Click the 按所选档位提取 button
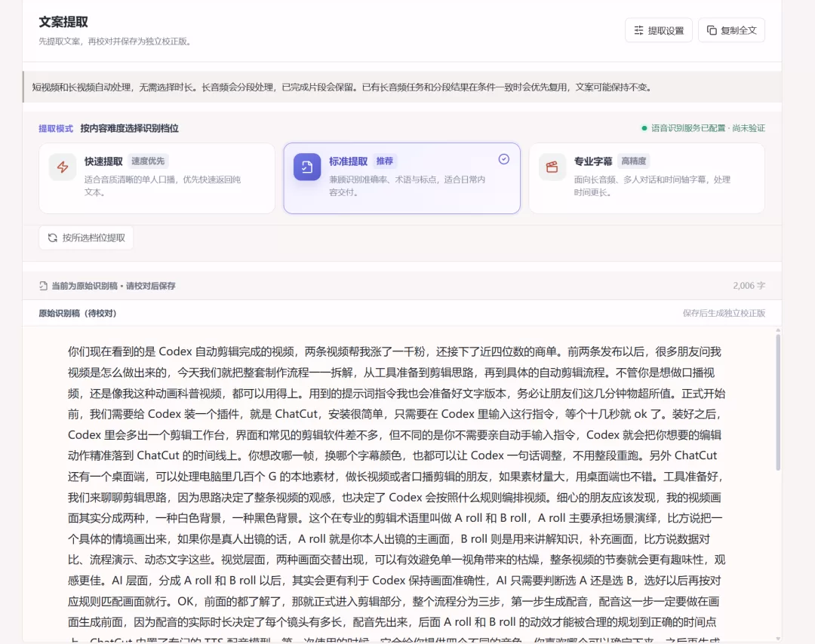This screenshot has height=644, width=815. [x=86, y=238]
